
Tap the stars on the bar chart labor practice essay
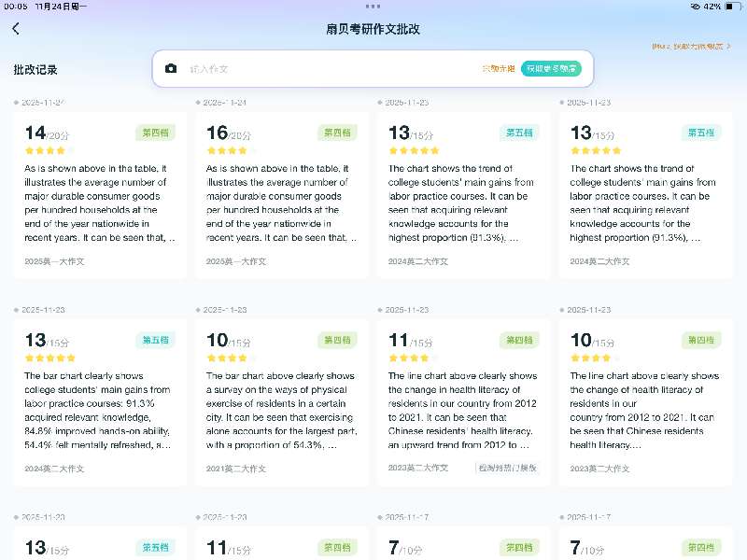(49, 357)
